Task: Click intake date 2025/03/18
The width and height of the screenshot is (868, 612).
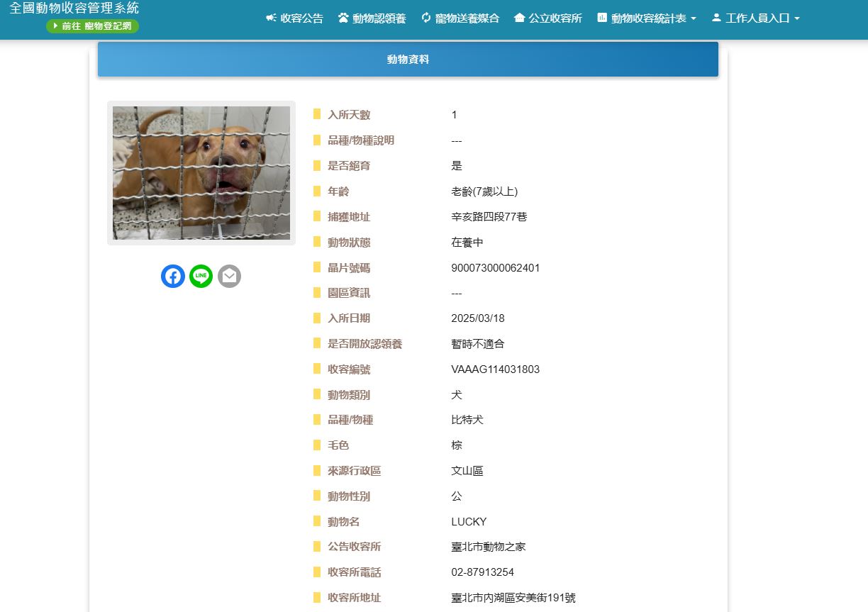Action: pyautogui.click(x=478, y=318)
